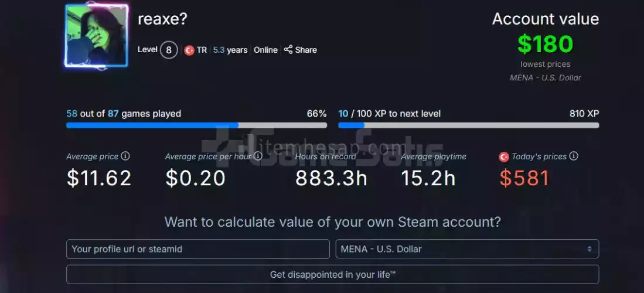644x293 pixels.
Task: Click the Turkish flag beside Today's prices
Action: click(503, 157)
